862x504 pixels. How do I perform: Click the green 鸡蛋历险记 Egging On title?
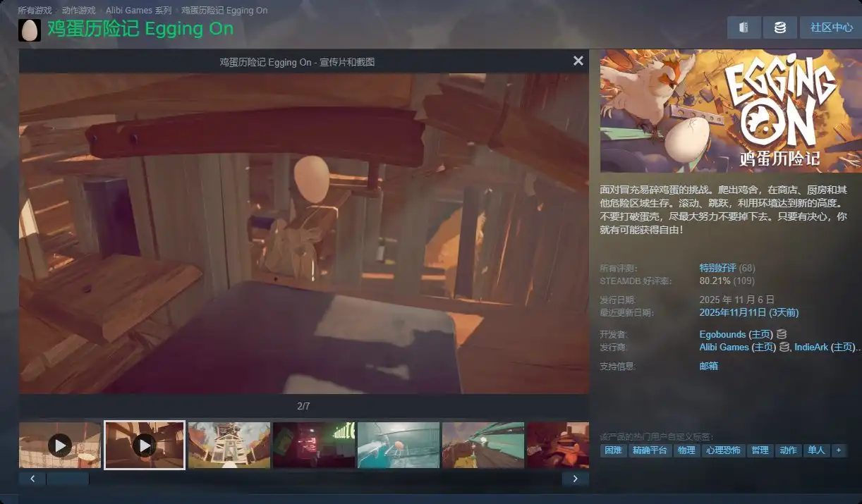140,29
